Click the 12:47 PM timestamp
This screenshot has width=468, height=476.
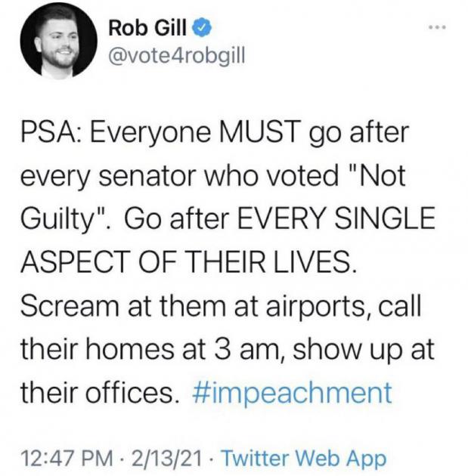(x=67, y=458)
